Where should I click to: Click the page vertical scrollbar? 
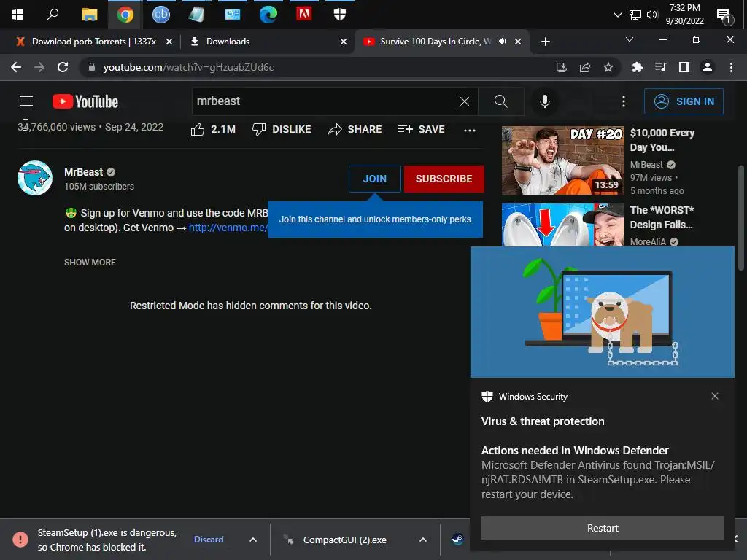click(741, 217)
